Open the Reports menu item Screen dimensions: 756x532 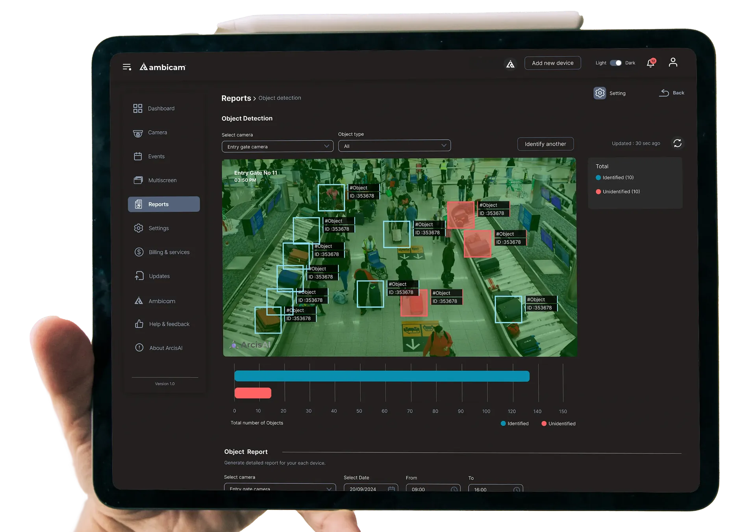pyautogui.click(x=164, y=204)
